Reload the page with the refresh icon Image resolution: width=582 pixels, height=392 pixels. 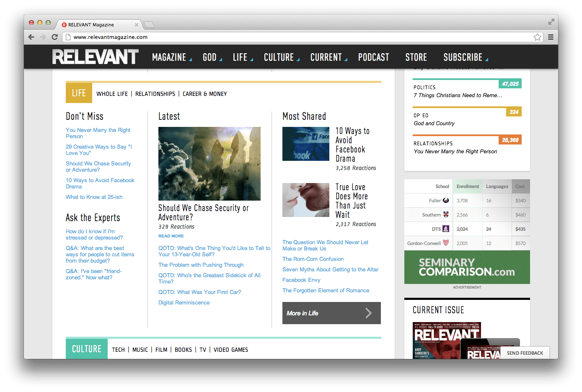coord(54,37)
